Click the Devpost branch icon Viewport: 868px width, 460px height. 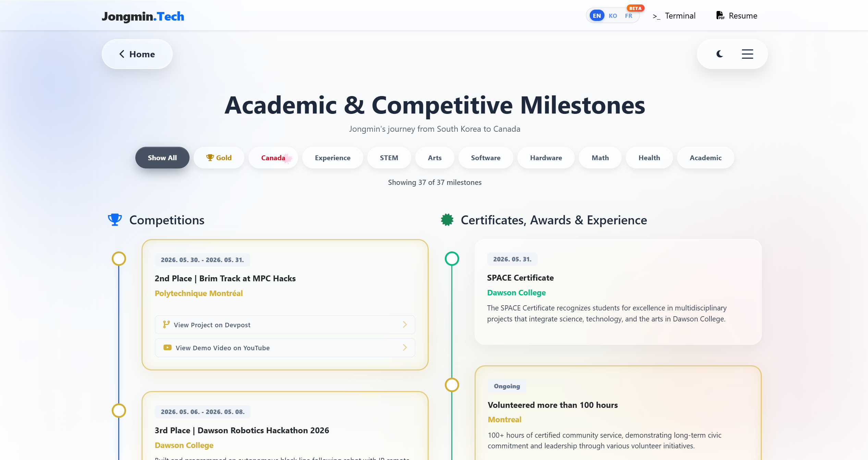coord(167,324)
